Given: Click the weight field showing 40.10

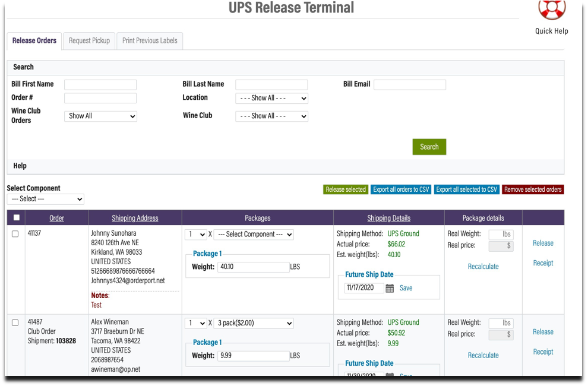Looking at the screenshot, I should tap(254, 267).
